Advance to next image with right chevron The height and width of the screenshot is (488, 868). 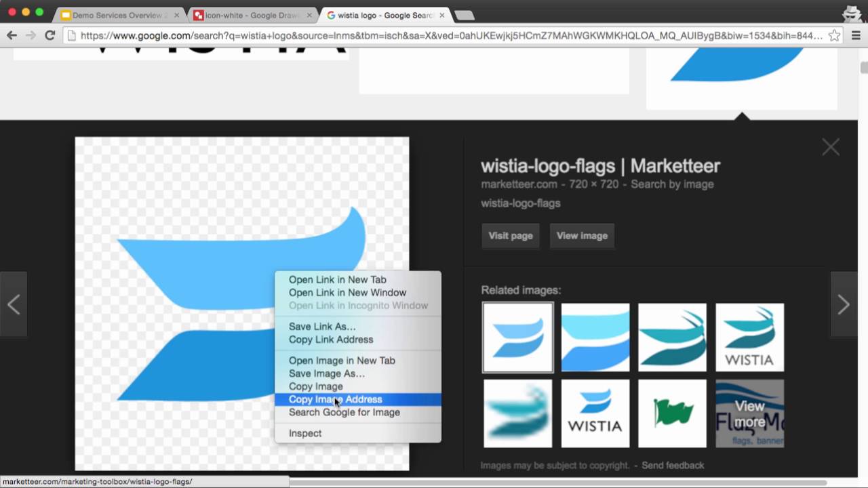point(844,304)
